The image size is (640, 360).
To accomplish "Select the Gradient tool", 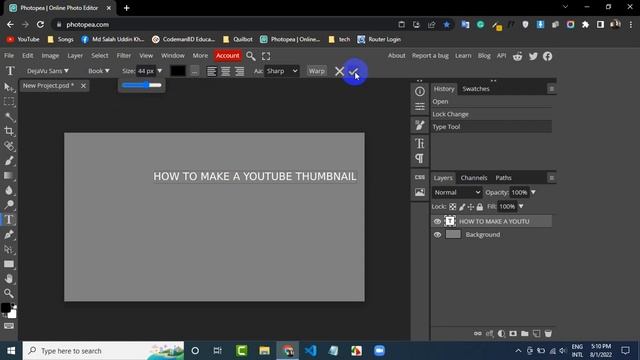I will [9, 176].
